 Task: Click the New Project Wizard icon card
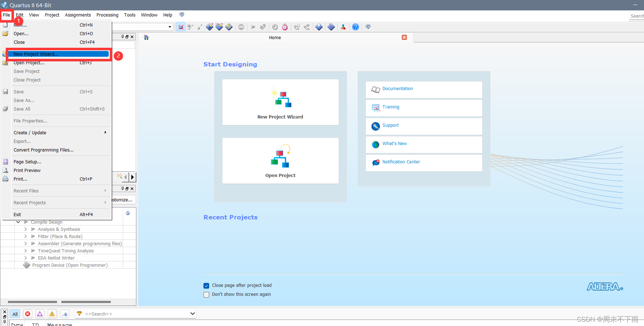click(x=280, y=102)
